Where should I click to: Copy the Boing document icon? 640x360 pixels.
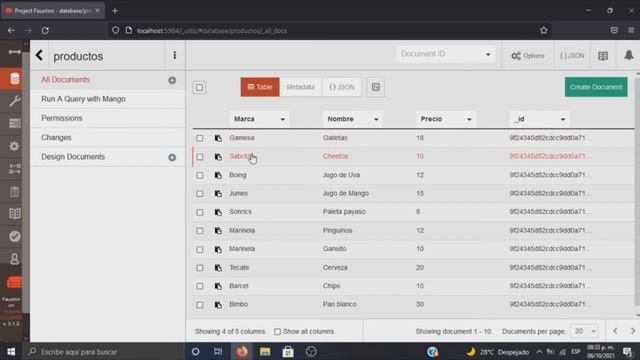pos(218,175)
